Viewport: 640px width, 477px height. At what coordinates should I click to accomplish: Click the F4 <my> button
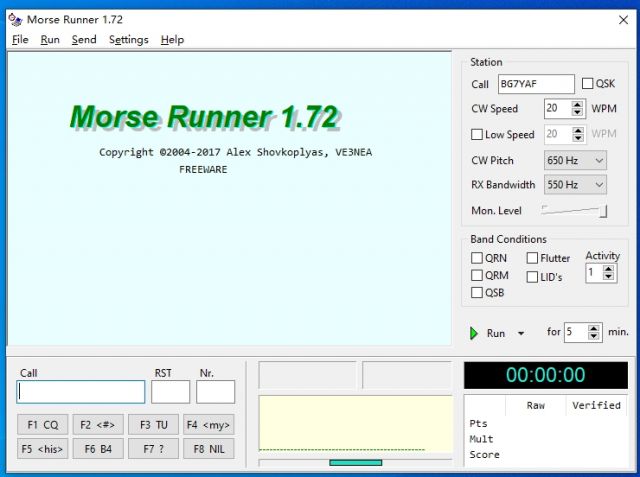coord(209,425)
